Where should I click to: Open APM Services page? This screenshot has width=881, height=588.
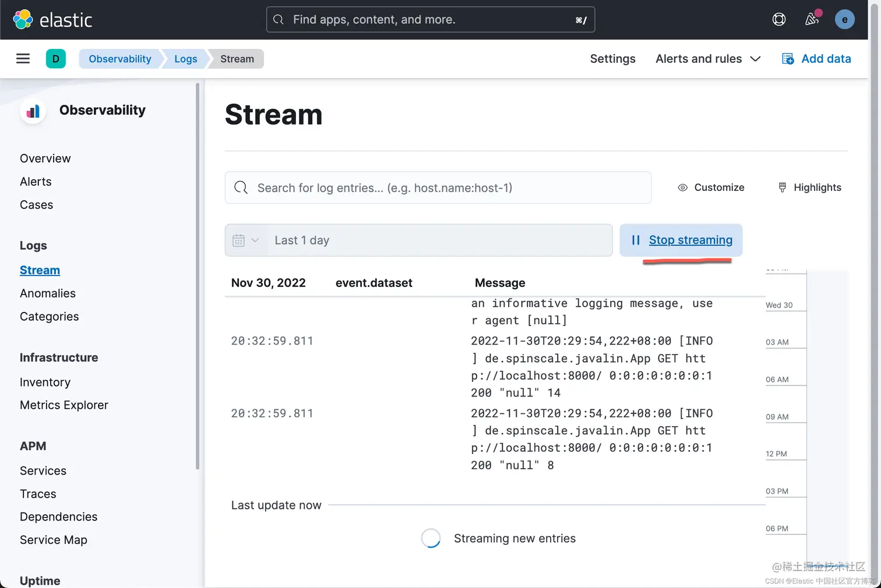pyautogui.click(x=43, y=471)
